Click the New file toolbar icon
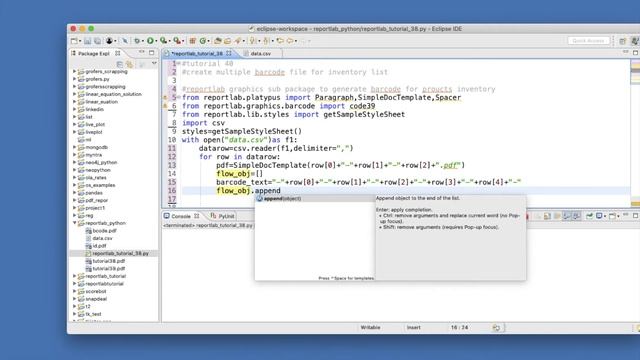Image resolution: width=640 pixels, height=360 pixels. pyautogui.click(x=74, y=41)
